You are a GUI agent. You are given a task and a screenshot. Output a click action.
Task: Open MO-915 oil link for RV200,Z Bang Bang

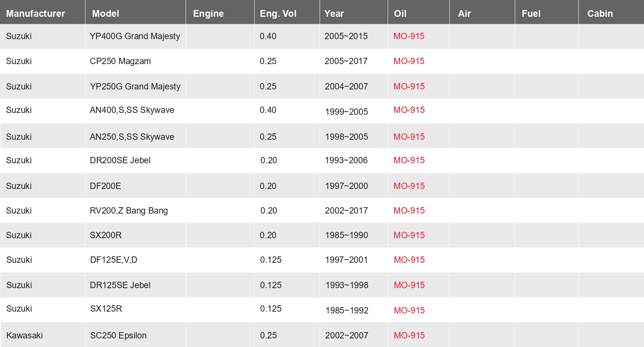(x=409, y=211)
